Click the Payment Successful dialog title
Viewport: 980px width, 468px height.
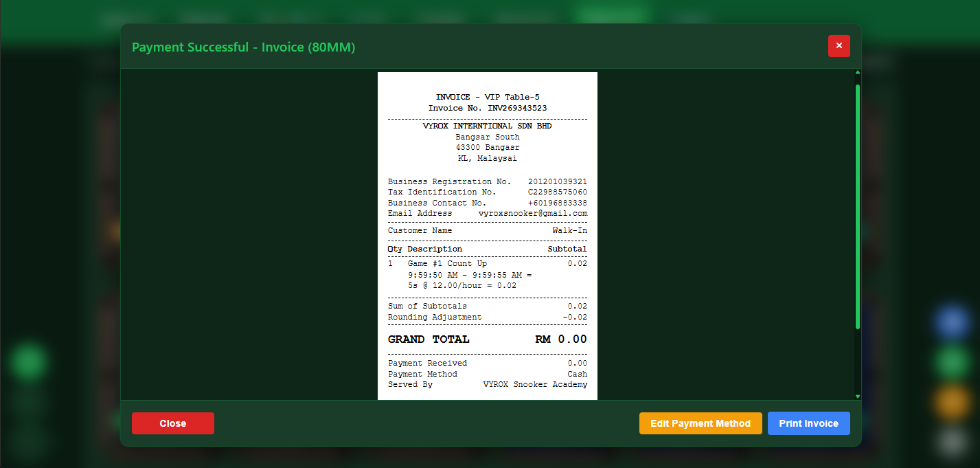coord(243,47)
